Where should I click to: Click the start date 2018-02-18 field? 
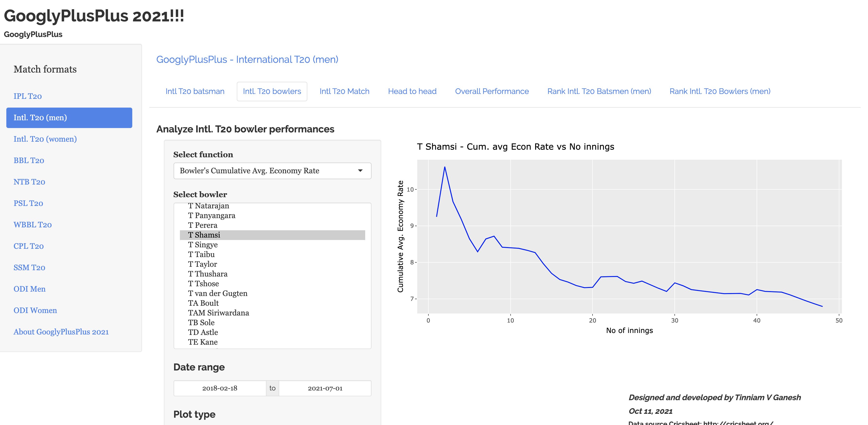[x=219, y=388]
